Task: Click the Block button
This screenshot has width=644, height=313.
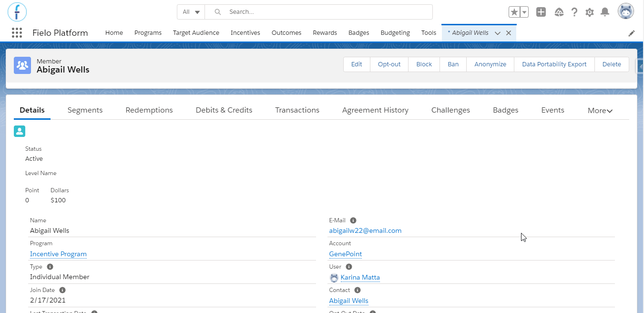Action: pyautogui.click(x=424, y=64)
